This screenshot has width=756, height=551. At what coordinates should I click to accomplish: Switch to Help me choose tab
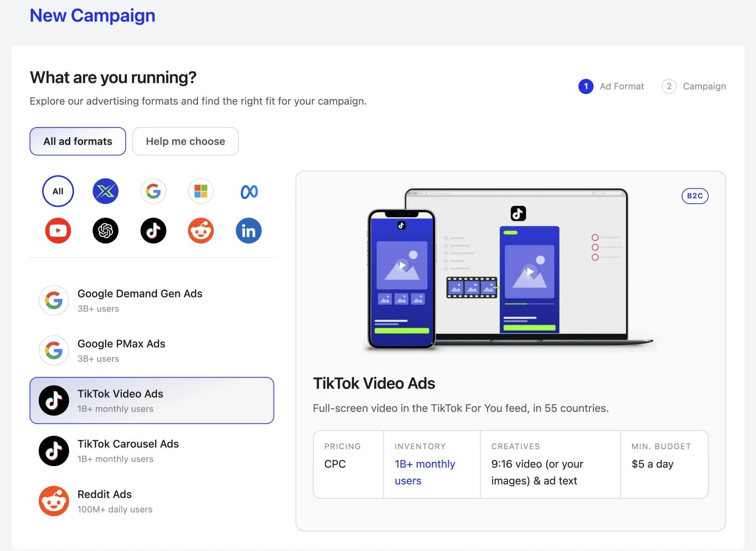[185, 141]
